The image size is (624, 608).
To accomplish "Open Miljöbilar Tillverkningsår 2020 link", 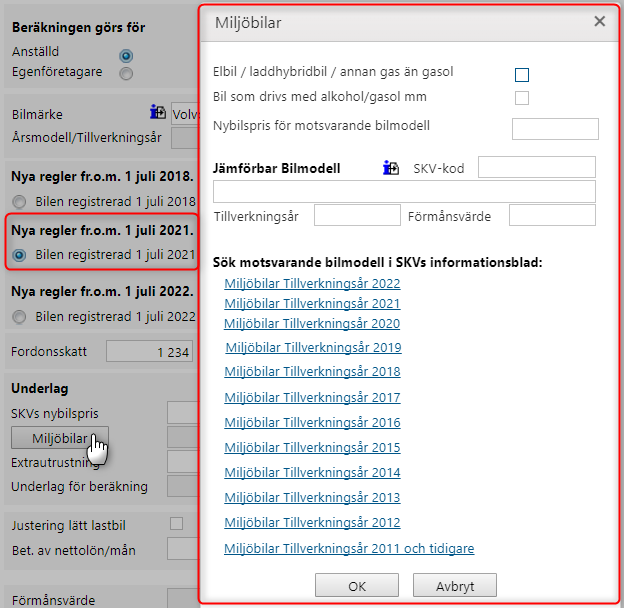I will click(x=312, y=323).
